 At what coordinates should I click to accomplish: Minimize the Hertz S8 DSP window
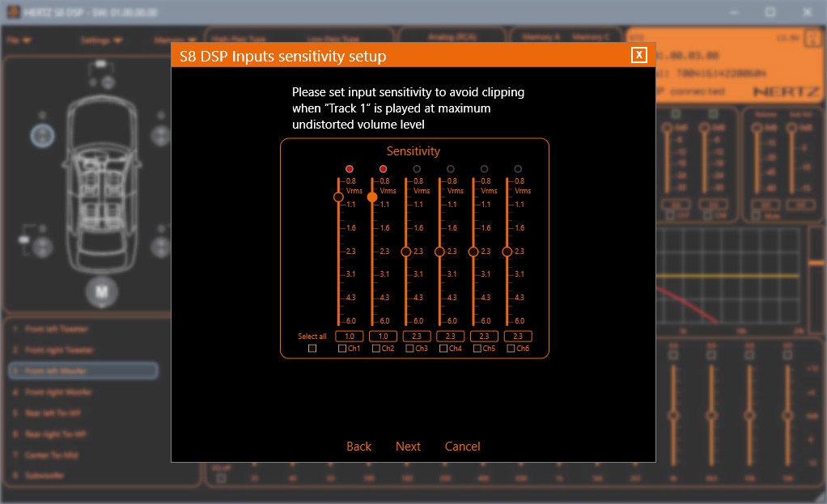734,11
